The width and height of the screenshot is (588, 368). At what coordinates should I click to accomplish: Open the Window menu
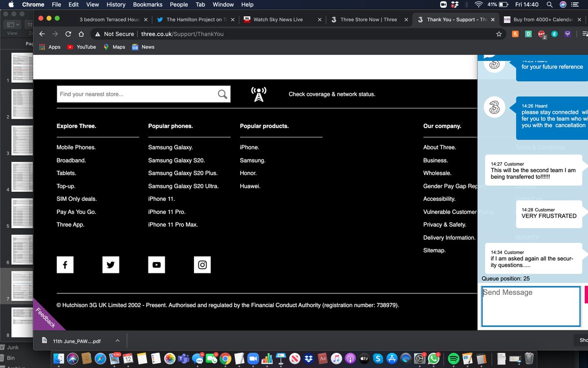pyautogui.click(x=223, y=4)
